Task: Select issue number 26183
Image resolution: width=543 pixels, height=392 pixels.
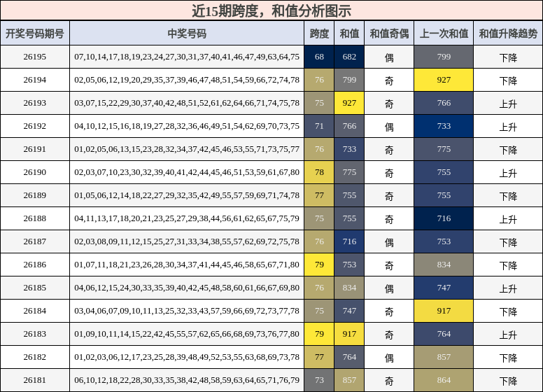Action: [34, 334]
